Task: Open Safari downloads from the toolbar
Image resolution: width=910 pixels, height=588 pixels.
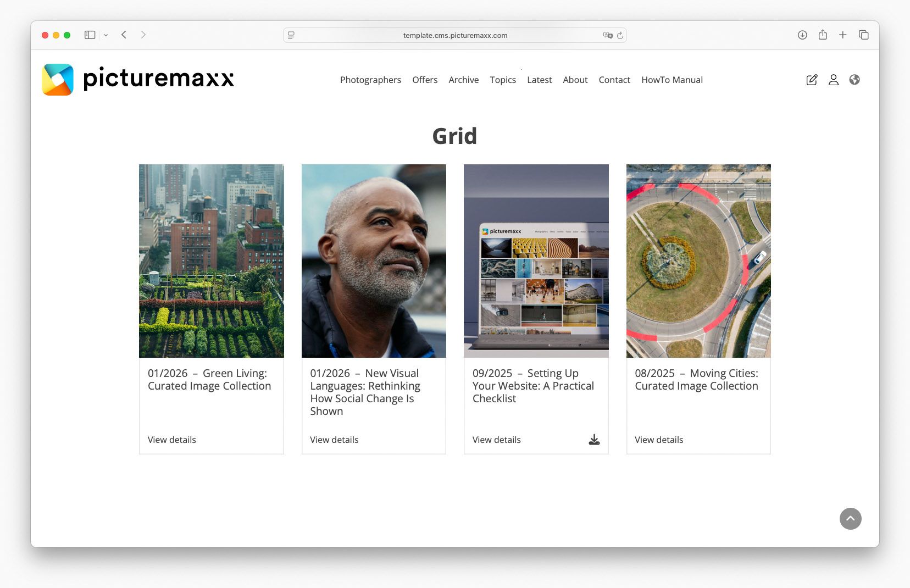Action: click(x=802, y=35)
